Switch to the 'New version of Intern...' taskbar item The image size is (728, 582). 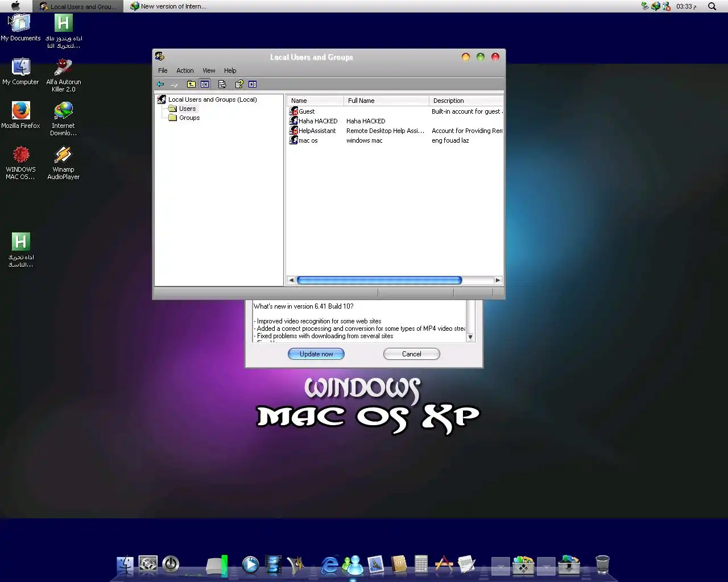(x=168, y=6)
